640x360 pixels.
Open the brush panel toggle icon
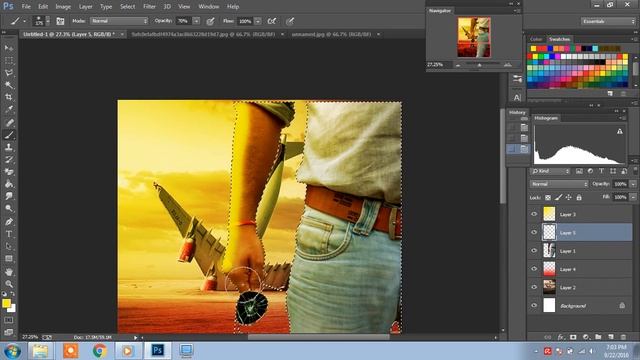pos(60,21)
